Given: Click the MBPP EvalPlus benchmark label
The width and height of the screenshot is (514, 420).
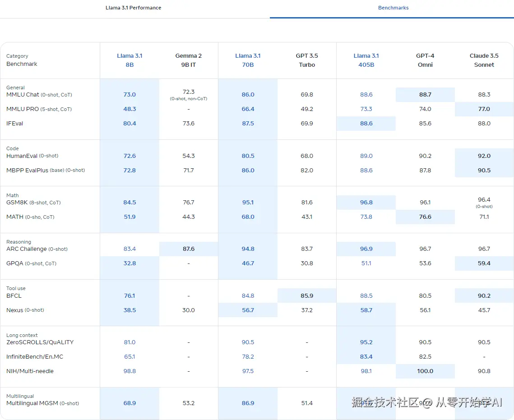Looking at the screenshot, I should 46,171.
